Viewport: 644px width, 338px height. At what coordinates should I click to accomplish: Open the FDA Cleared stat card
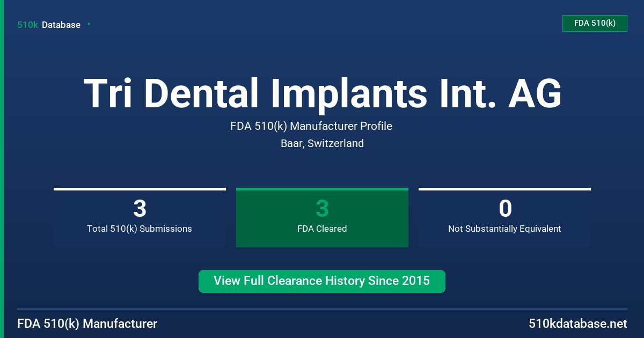(x=322, y=217)
